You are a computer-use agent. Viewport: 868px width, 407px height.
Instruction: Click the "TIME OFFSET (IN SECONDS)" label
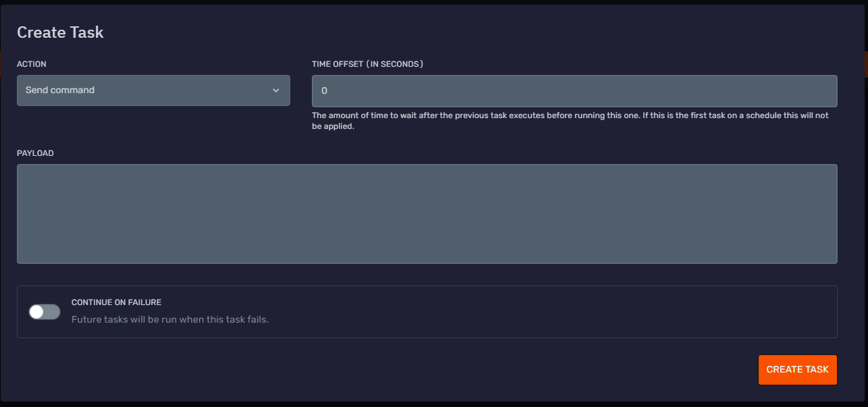click(x=367, y=64)
